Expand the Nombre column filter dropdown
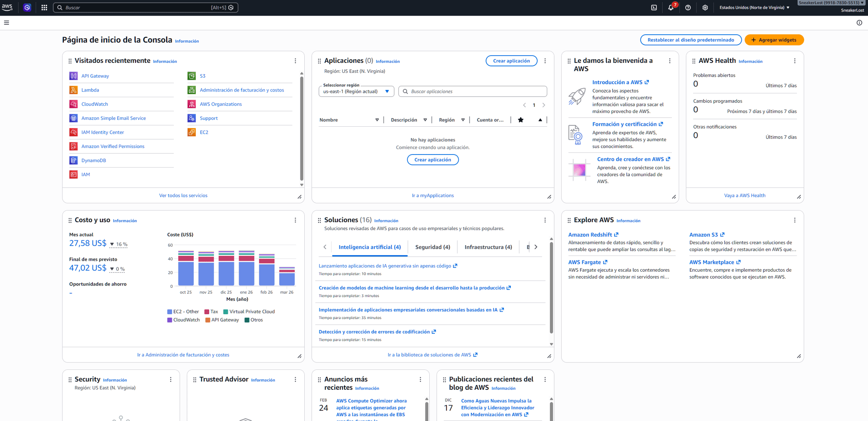The height and width of the screenshot is (421, 868). [x=377, y=120]
